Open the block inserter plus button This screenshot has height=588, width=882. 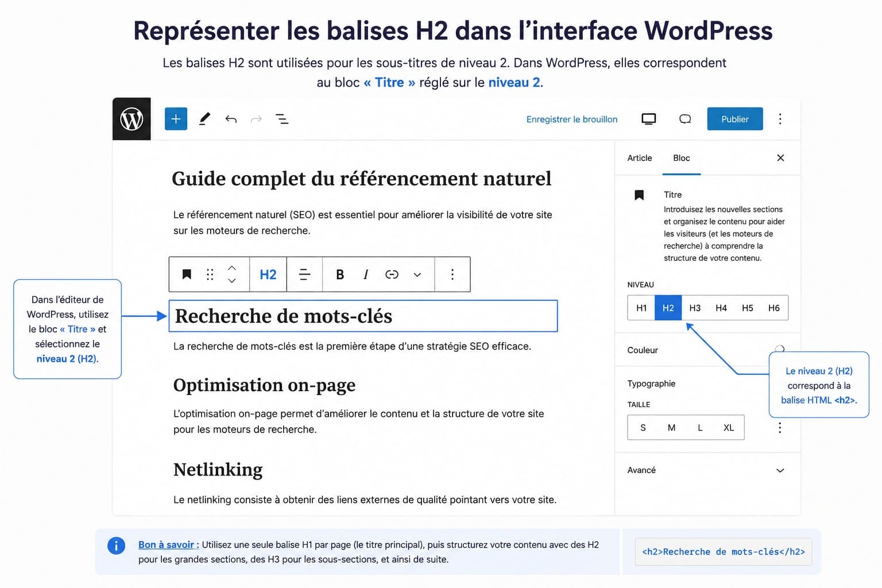[176, 119]
